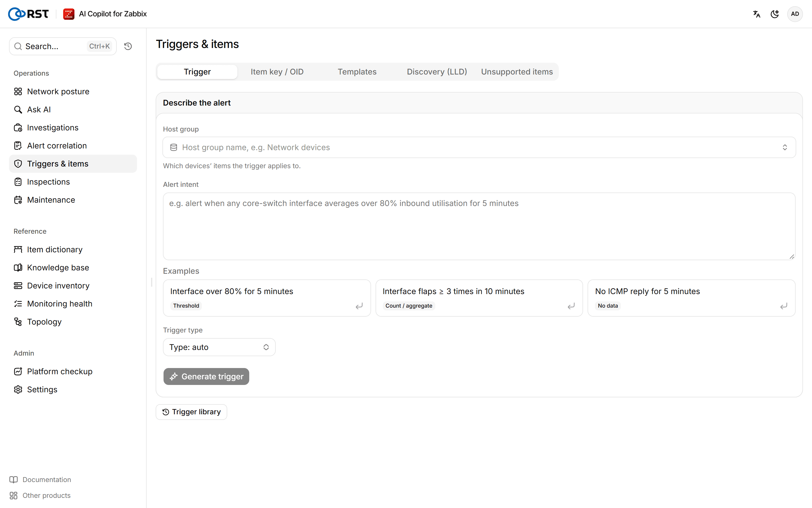Open the language translation icon

(757, 14)
